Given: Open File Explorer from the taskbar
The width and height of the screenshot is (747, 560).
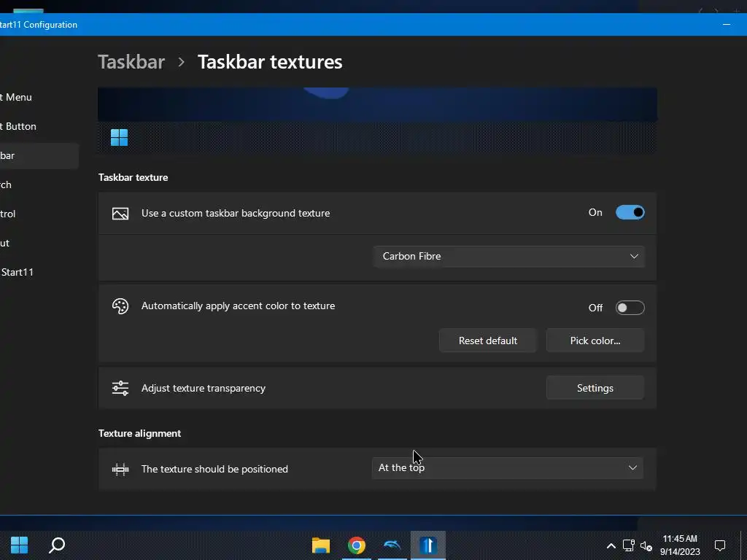Looking at the screenshot, I should click(x=321, y=545).
